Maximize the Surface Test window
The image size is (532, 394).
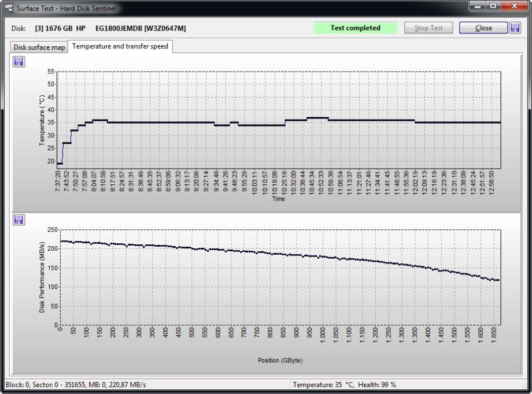tap(493, 6)
